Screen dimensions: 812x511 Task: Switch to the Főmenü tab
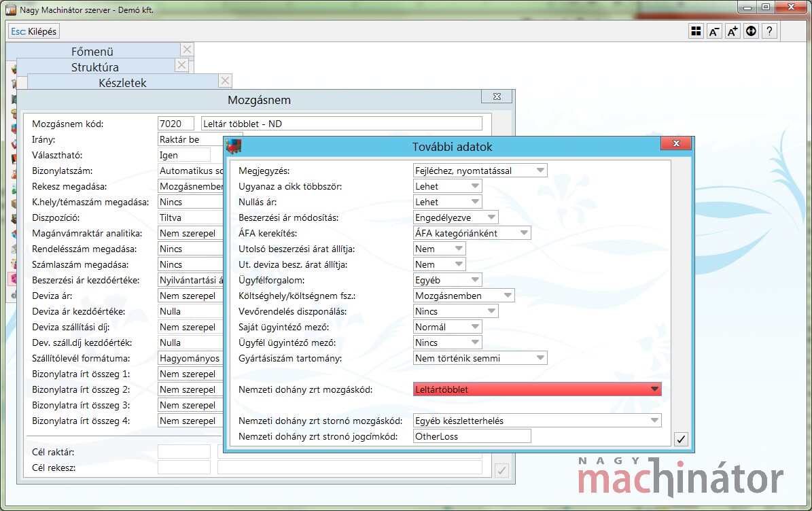pyautogui.click(x=92, y=51)
